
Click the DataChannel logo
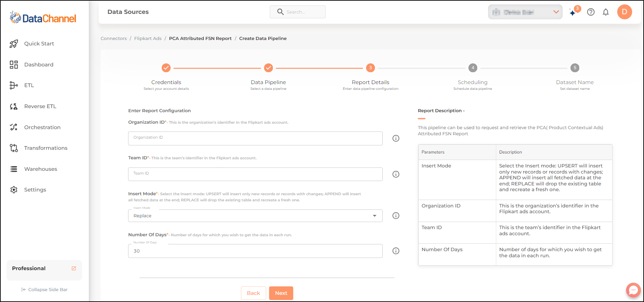tap(43, 18)
